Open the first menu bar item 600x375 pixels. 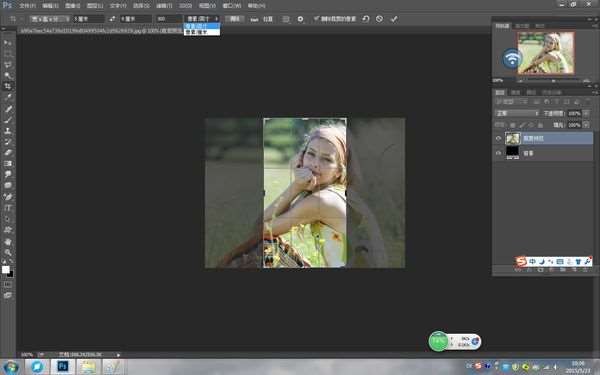coord(28,6)
